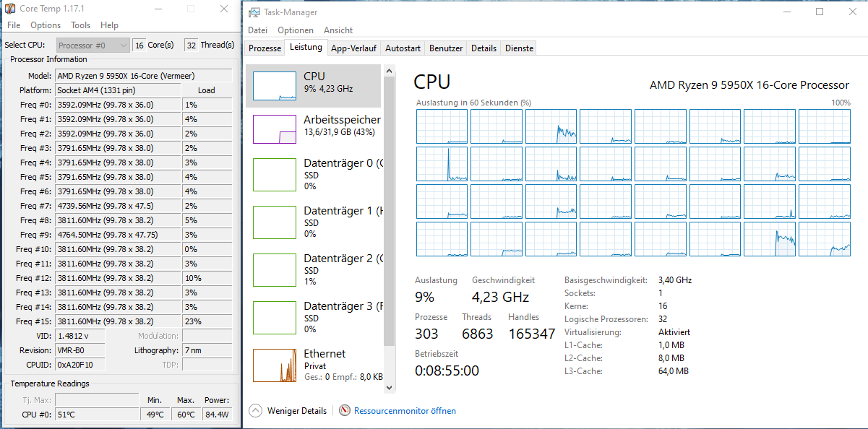868x429 pixels.
Task: Collapse view with Weniger Details arrow icon
Action: click(255, 410)
